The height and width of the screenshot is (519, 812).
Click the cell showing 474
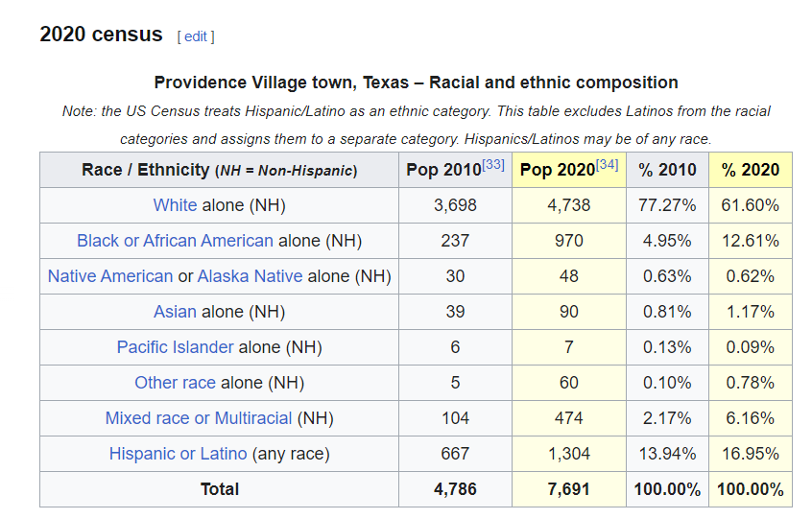click(x=568, y=417)
